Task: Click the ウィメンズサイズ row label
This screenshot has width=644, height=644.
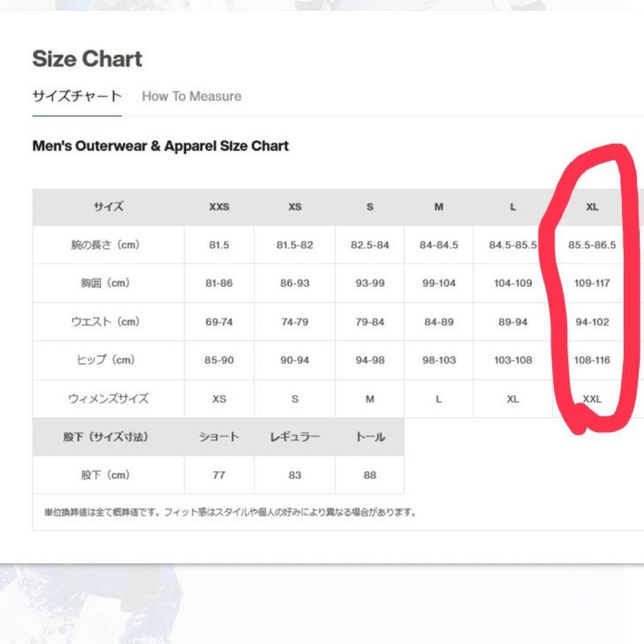Action: tap(109, 399)
